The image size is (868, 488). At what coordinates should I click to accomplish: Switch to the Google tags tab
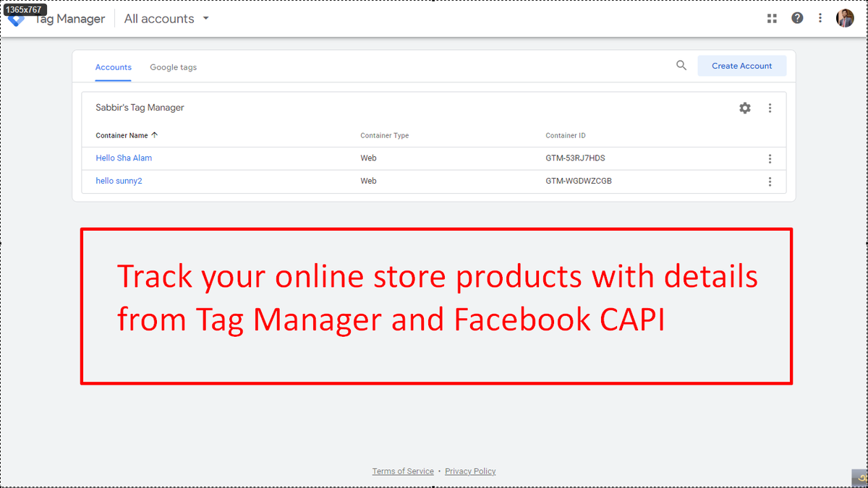coord(174,67)
